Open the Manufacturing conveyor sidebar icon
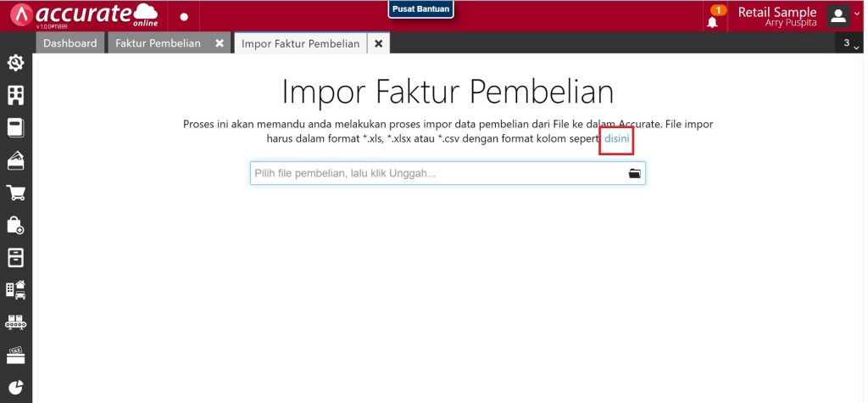Viewport: 868px width, 403px height. click(15, 322)
